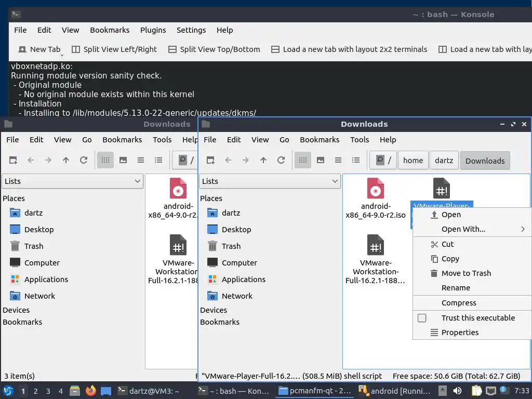The height and width of the screenshot is (399, 532).
Task: Click the home path button
Action: 413,161
